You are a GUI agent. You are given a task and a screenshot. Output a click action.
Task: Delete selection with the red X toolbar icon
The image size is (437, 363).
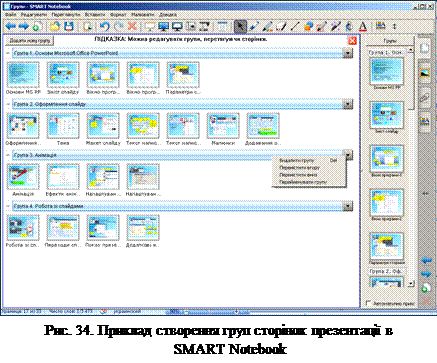coord(132,26)
